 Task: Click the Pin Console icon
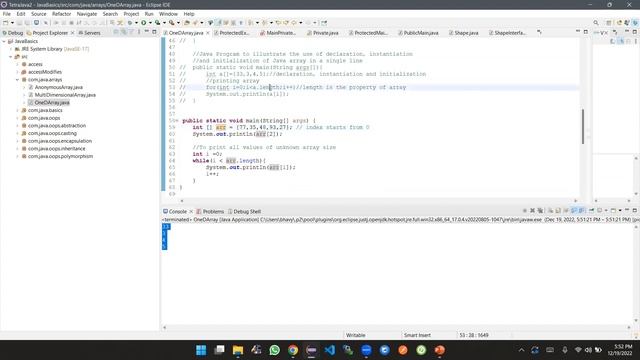[591, 211]
